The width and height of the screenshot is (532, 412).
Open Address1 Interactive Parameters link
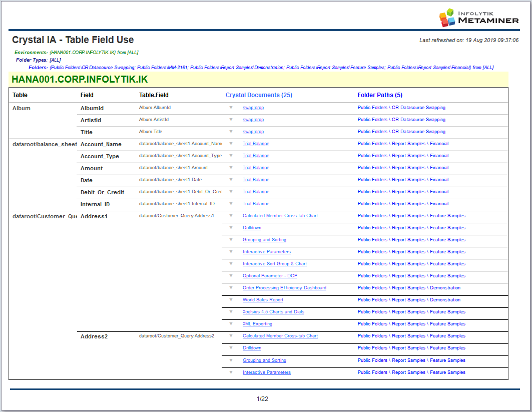(x=267, y=252)
